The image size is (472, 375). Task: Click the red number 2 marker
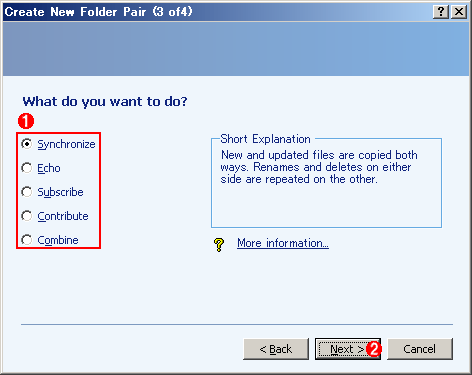pos(374,349)
